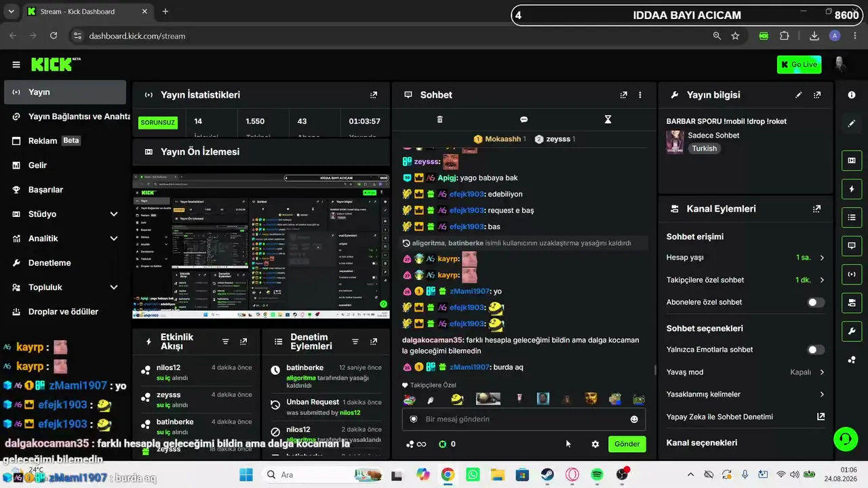Click the Kick logo

point(56,64)
